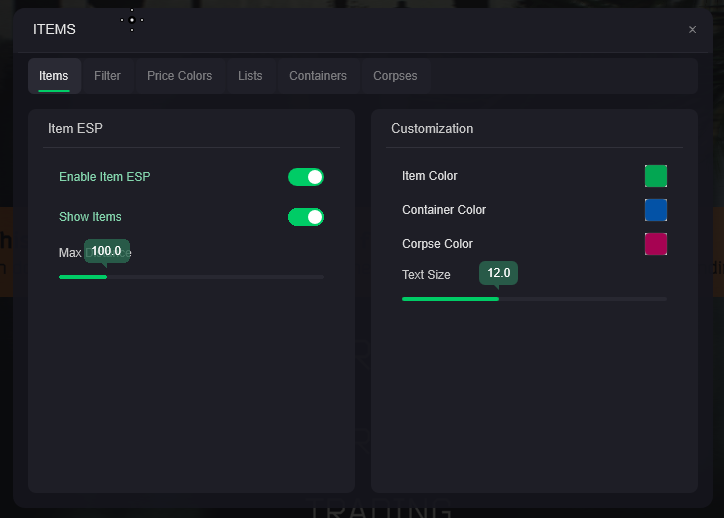Click the Customization panel header
Viewport: 724px width, 518px height.
coord(432,129)
